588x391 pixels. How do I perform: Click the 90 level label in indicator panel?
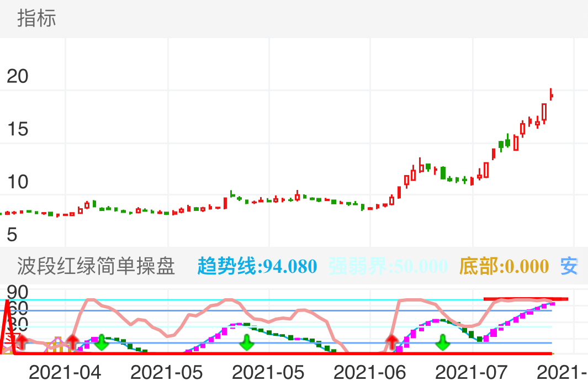pyautogui.click(x=17, y=292)
